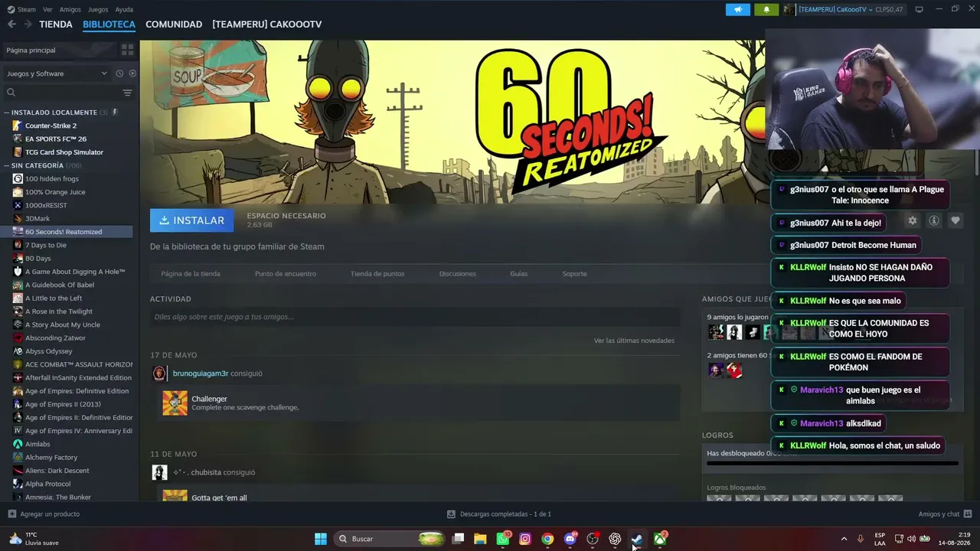Screen dimensions: 980x551
Task: Open Juegos y Software filter dropdown
Action: click(x=57, y=73)
